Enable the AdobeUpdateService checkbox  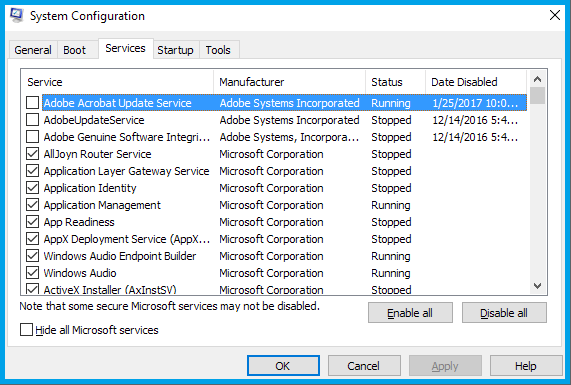tap(32, 120)
